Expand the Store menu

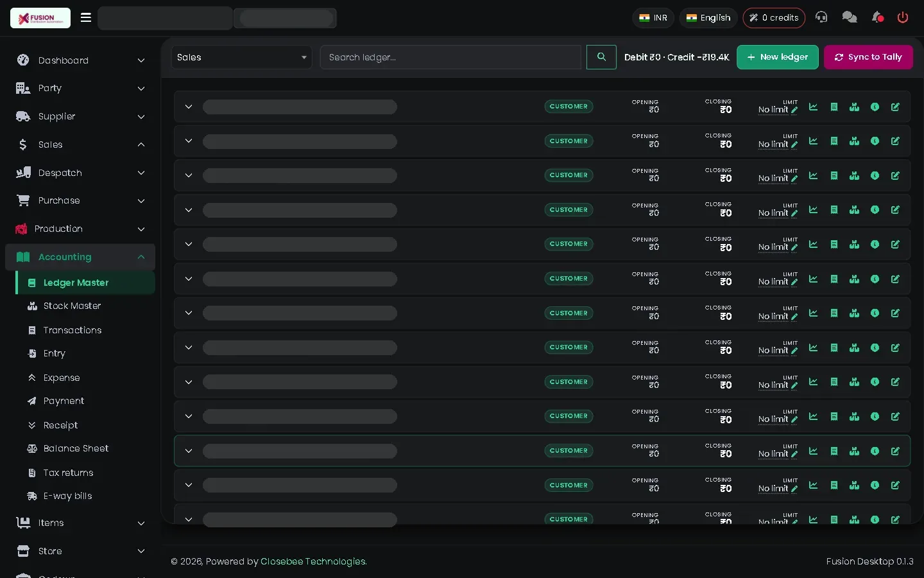(x=80, y=551)
